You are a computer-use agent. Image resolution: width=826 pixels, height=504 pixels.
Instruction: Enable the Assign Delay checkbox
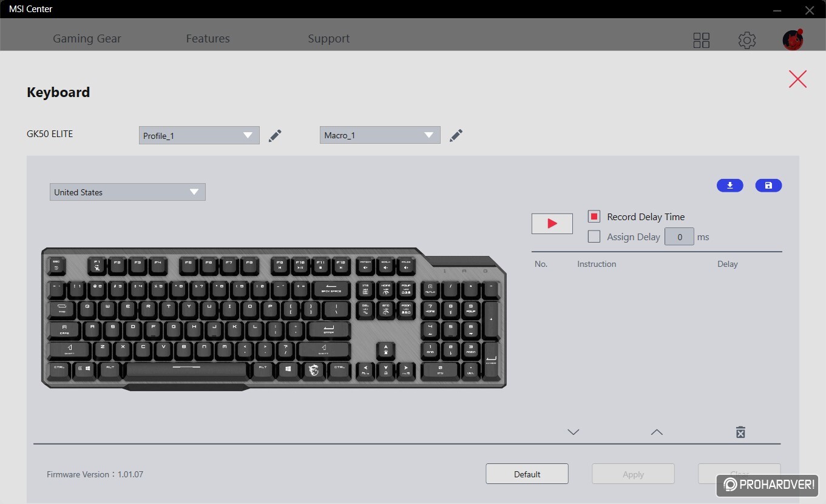[x=594, y=237]
